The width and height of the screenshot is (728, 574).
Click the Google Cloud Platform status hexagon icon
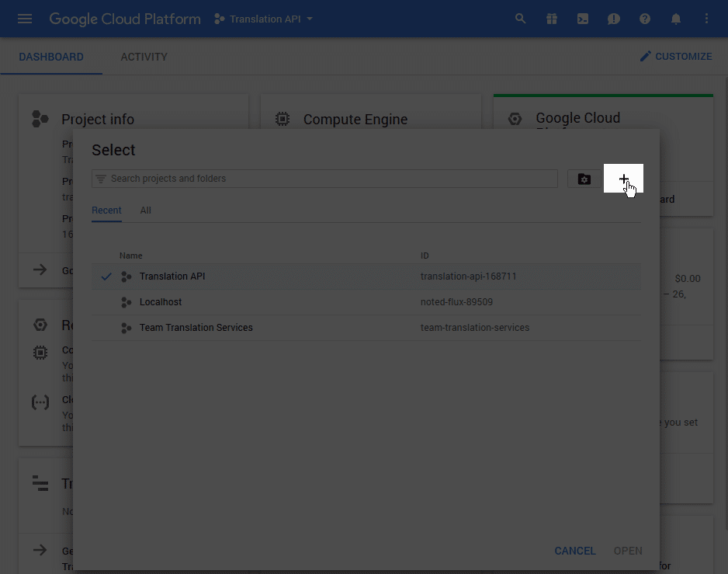pyautogui.click(x=515, y=119)
